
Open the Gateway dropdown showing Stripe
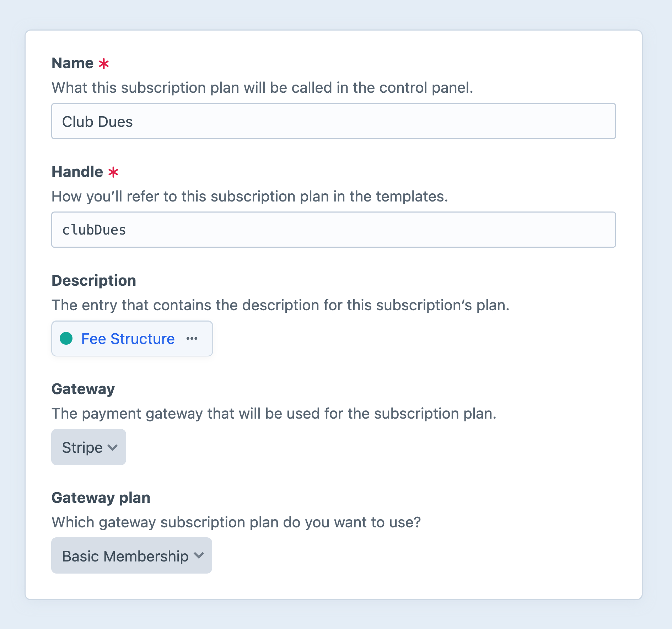tap(88, 447)
